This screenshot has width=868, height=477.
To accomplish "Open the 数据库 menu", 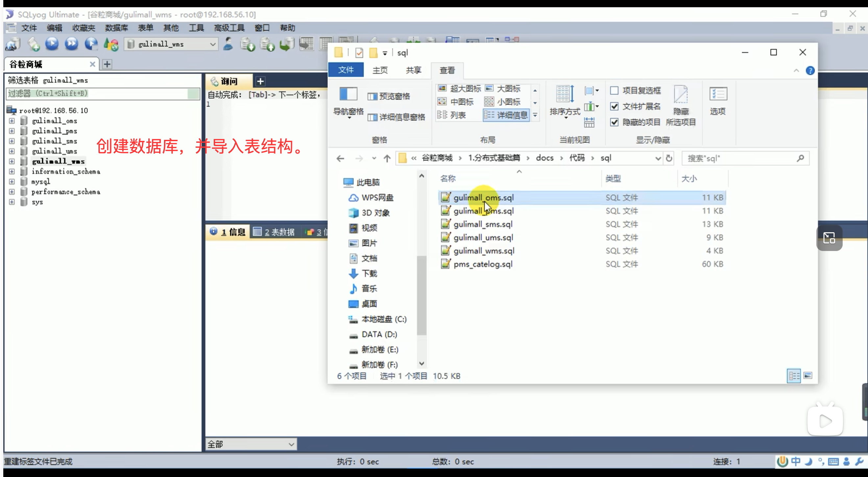I will point(116,28).
